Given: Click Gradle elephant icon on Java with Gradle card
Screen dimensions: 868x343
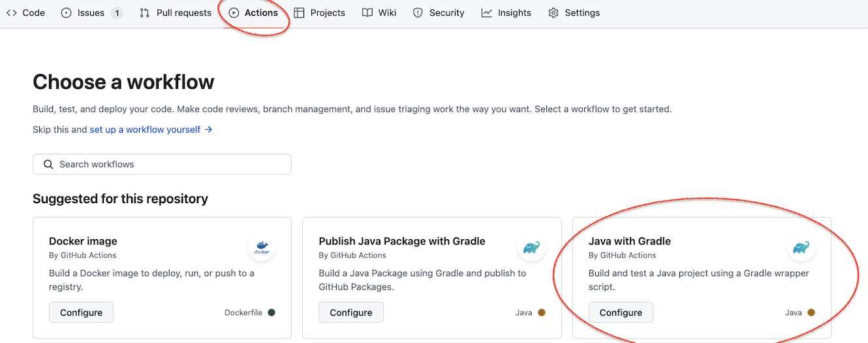Looking at the screenshot, I should point(801,248).
